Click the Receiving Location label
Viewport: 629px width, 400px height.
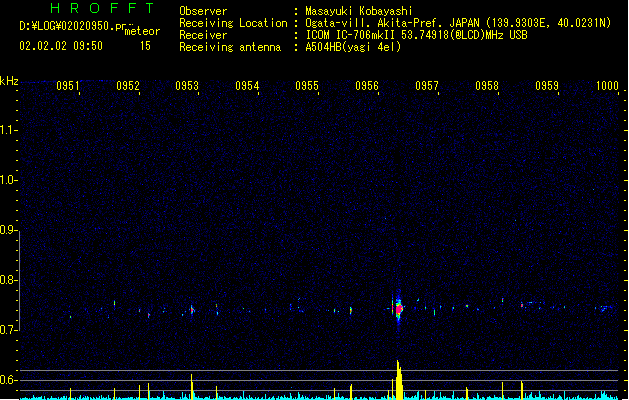(233, 23)
